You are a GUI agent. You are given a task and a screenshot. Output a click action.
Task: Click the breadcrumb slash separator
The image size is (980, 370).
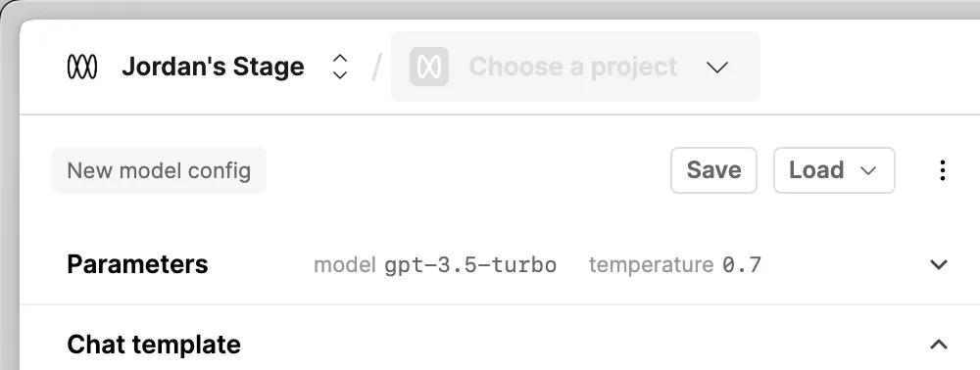click(376, 67)
